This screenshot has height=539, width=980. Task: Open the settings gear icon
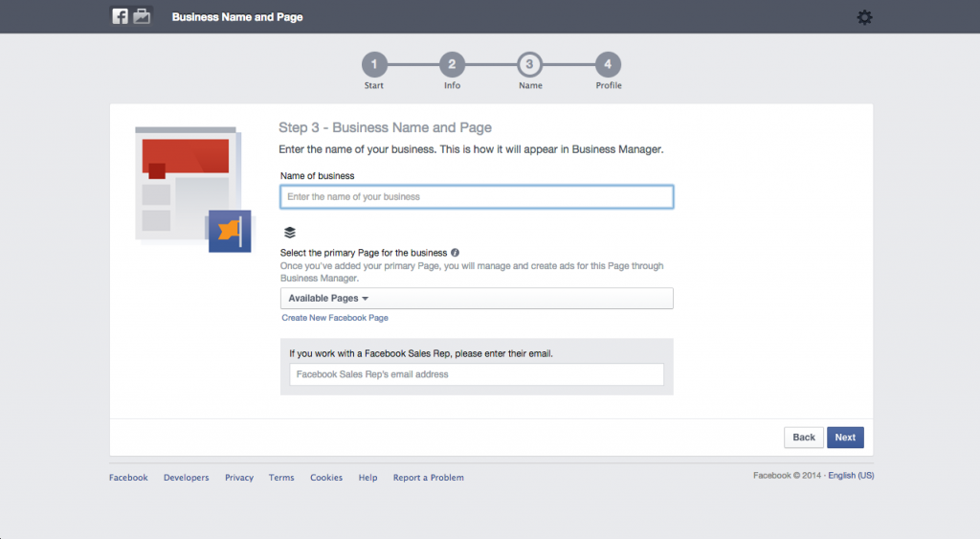coord(864,17)
